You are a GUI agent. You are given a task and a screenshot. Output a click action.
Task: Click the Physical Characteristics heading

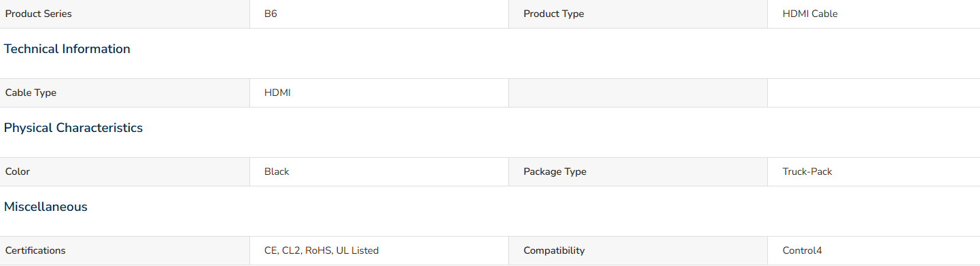(x=73, y=128)
